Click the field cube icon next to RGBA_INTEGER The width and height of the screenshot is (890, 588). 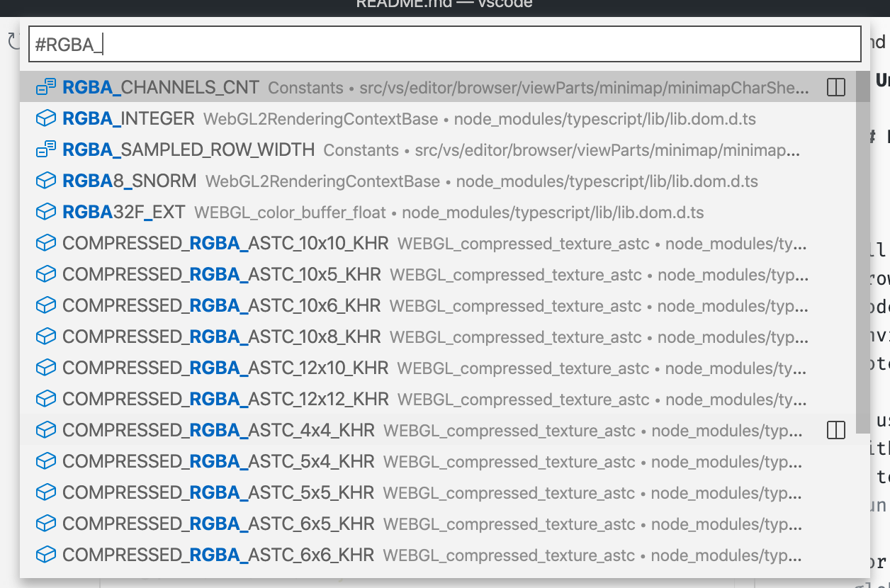click(x=45, y=118)
